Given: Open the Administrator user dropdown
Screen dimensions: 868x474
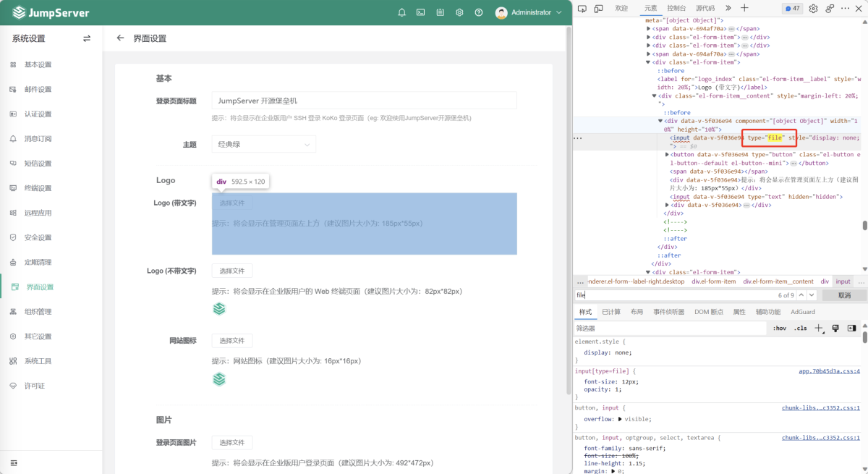Looking at the screenshot, I should 529,12.
